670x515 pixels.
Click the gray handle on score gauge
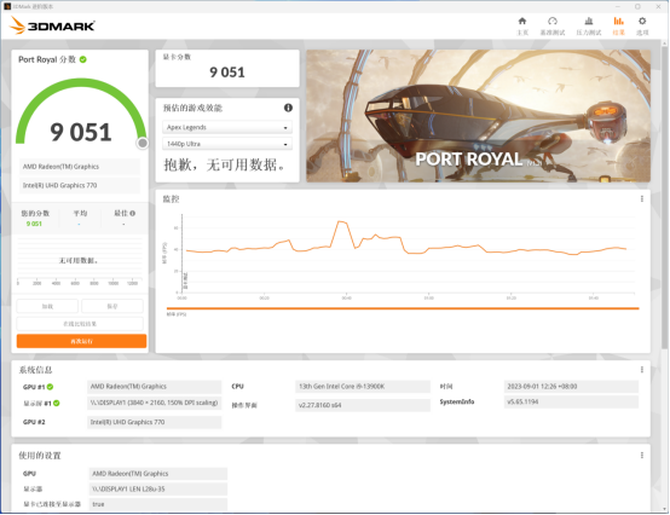tap(142, 143)
